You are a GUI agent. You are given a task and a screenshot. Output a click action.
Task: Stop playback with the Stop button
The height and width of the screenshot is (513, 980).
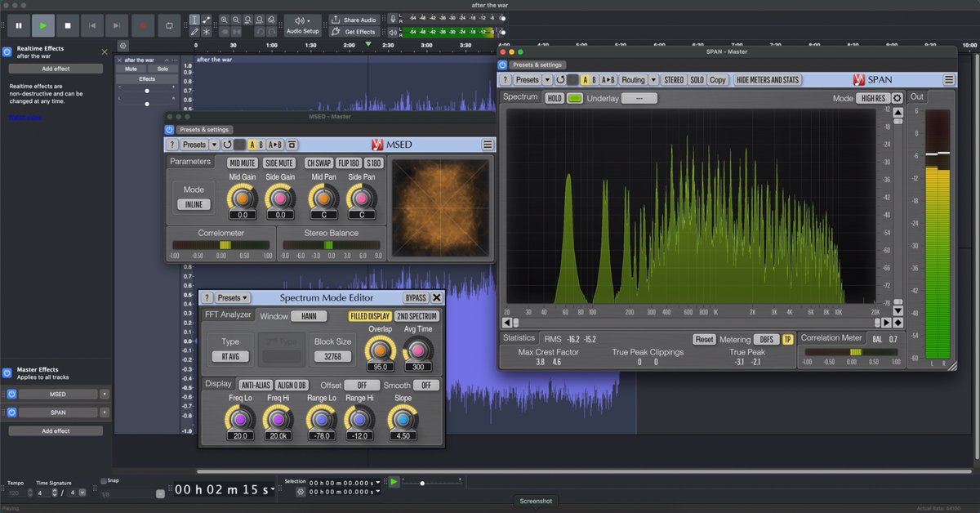[68, 25]
